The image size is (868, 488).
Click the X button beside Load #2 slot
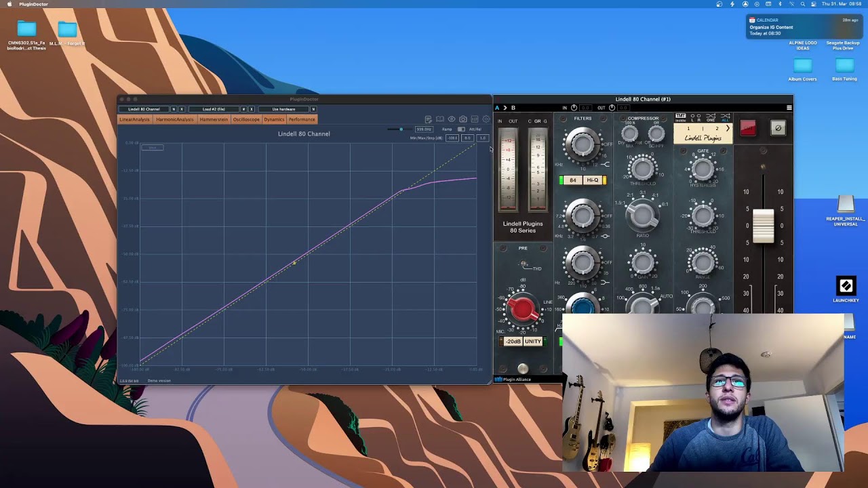(x=252, y=109)
